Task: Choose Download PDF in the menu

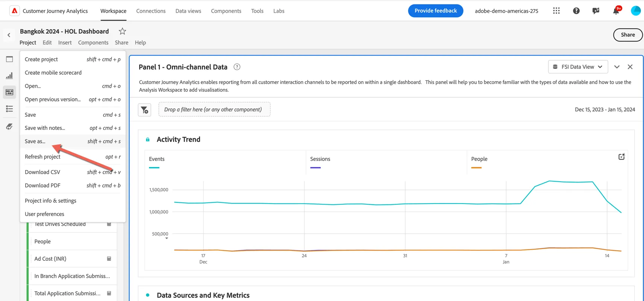Action: (73, 185)
